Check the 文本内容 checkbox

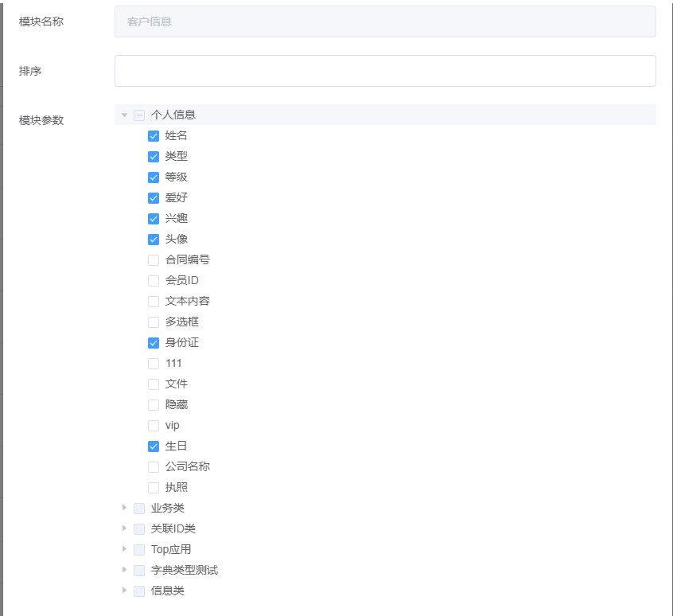click(154, 302)
